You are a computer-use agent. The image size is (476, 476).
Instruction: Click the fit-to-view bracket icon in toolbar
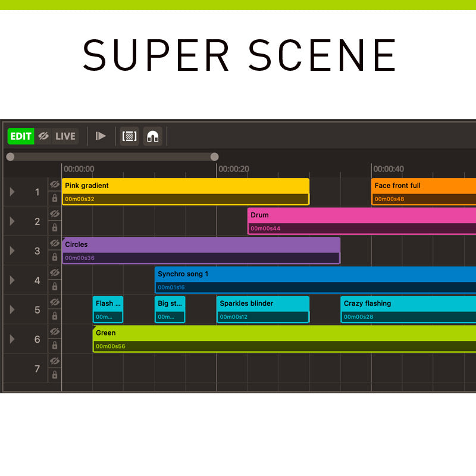[129, 136]
